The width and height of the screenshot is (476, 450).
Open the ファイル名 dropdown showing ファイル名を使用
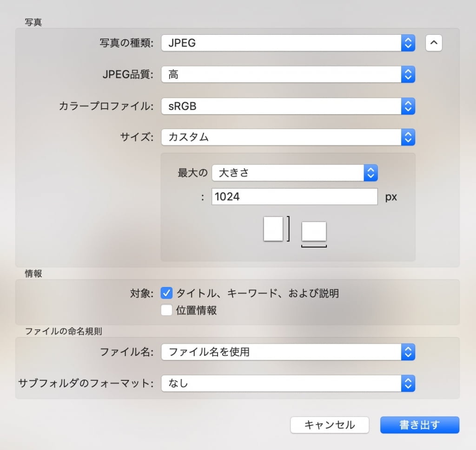point(288,352)
